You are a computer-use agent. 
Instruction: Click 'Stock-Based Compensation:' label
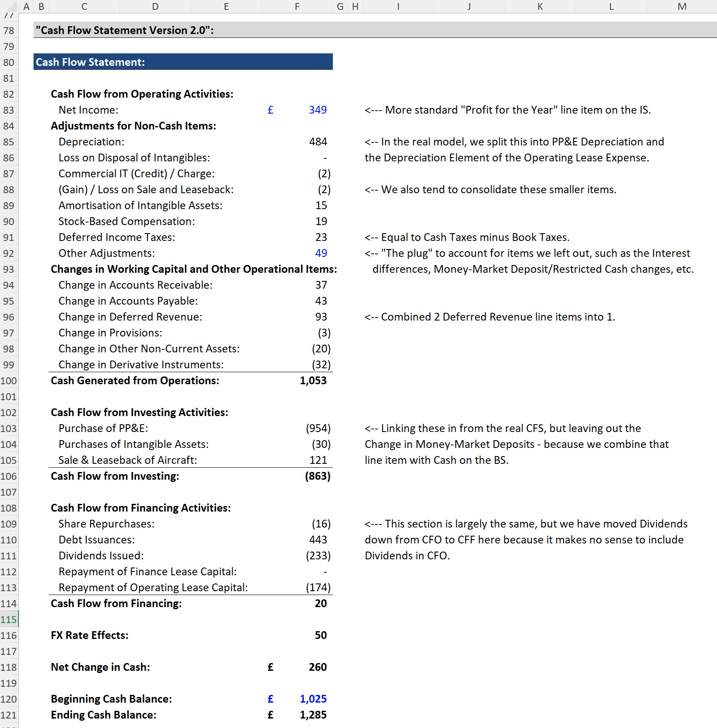click(x=127, y=222)
